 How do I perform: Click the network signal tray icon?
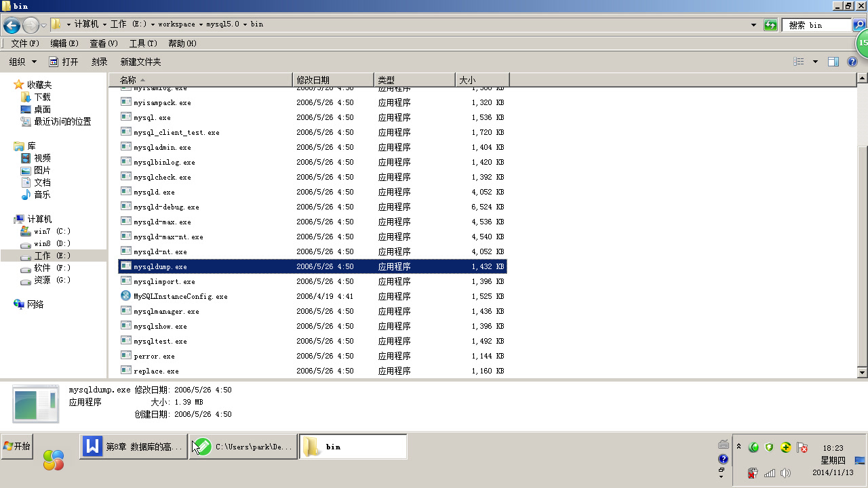point(769,472)
